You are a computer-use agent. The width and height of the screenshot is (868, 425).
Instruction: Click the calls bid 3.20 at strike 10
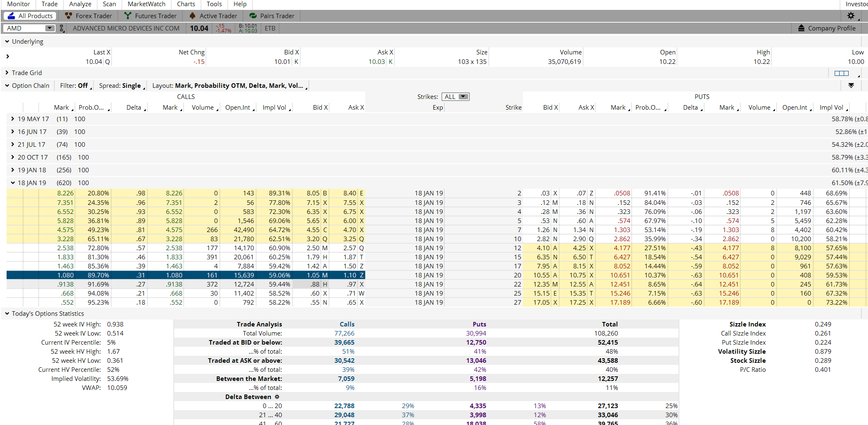pos(313,239)
